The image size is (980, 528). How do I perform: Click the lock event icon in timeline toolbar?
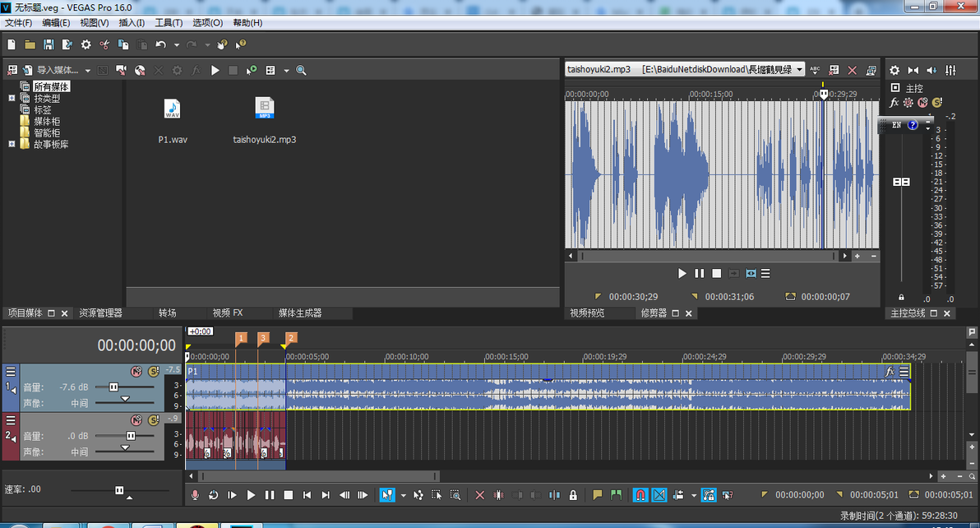(x=573, y=495)
